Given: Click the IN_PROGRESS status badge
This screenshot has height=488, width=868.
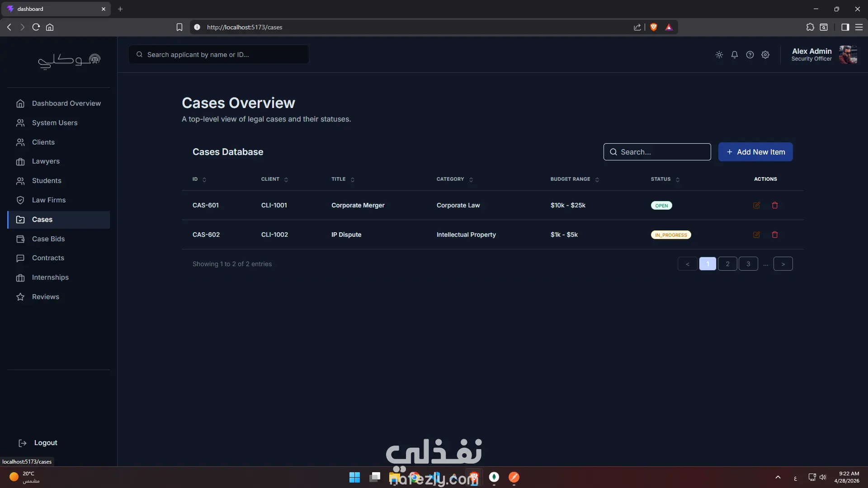Looking at the screenshot, I should click(671, 235).
